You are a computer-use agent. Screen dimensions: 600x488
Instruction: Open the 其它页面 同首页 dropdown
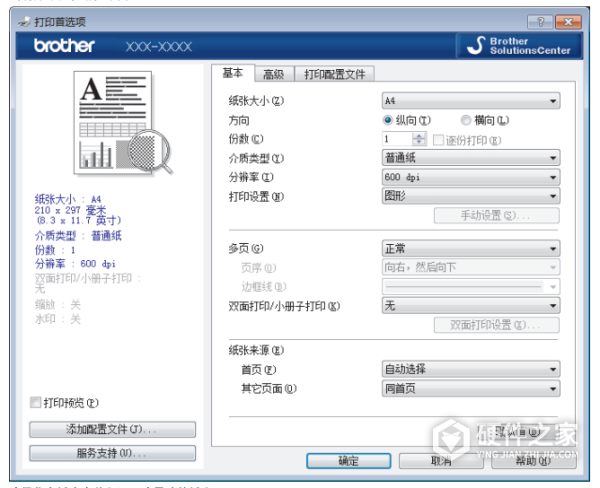471,389
